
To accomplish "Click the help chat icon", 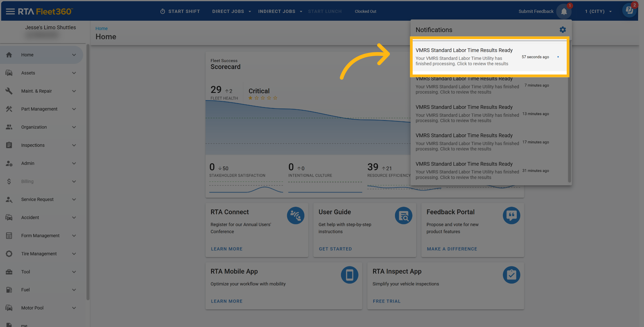I will [x=629, y=11].
